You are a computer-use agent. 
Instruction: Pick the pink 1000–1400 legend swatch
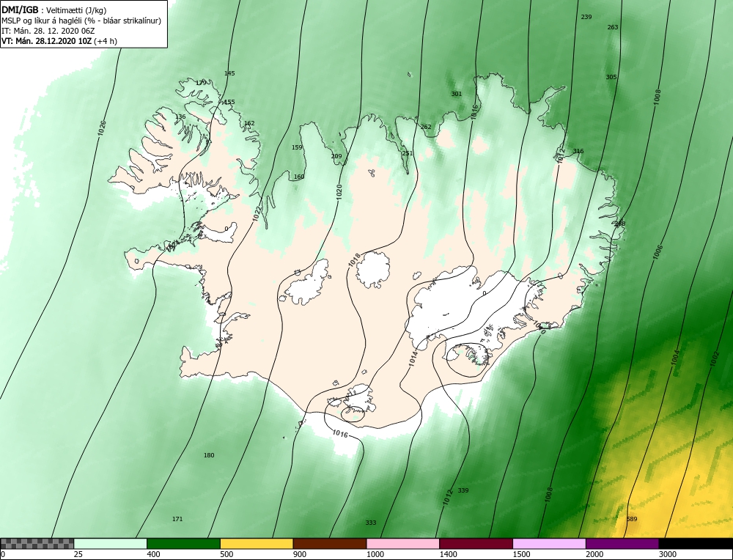click(x=403, y=544)
